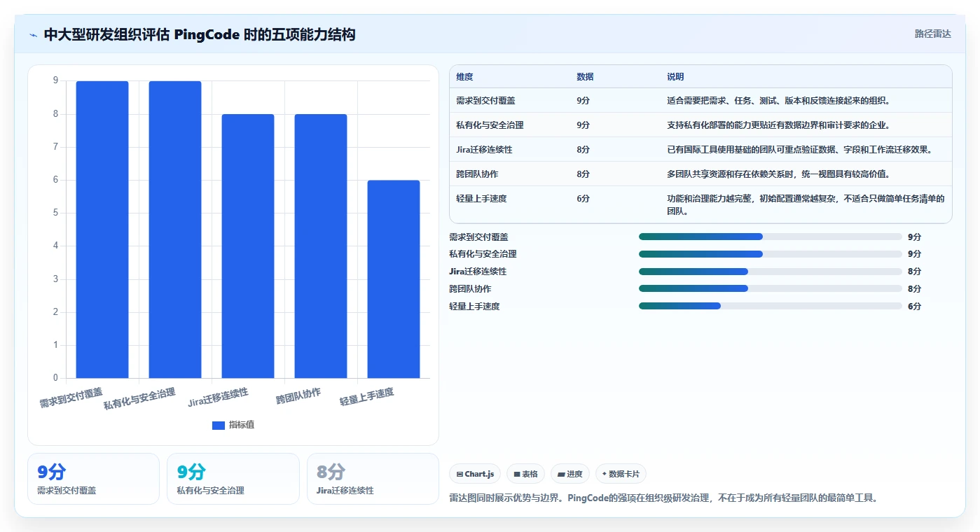The height and width of the screenshot is (532, 980).
Task: Click the 私有化与安全治理 progress bar
Action: pyautogui.click(x=771, y=254)
